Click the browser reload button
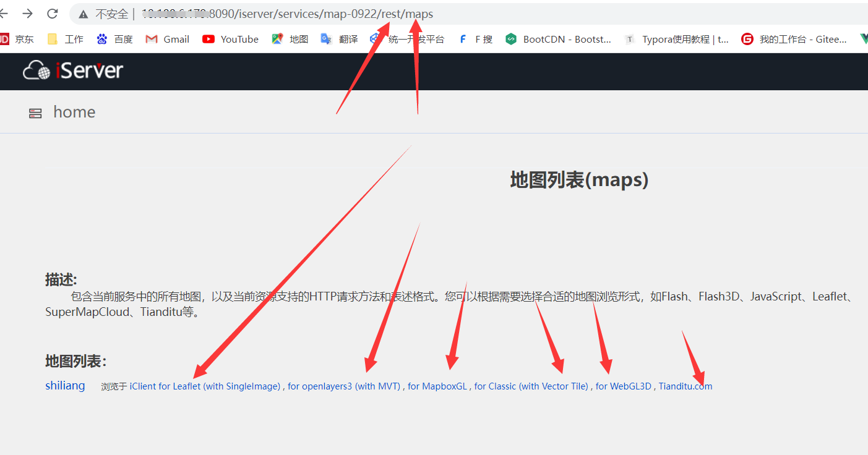 tap(53, 14)
